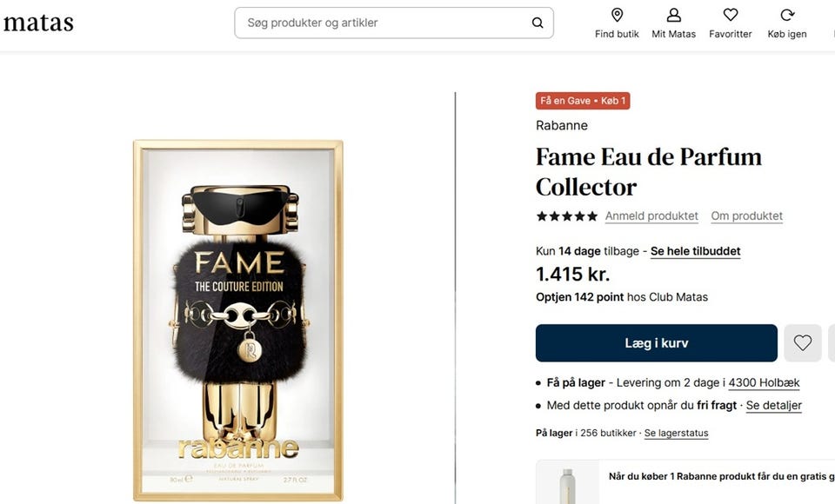Jump to Om produktet section
835x504 pixels.
click(x=746, y=216)
